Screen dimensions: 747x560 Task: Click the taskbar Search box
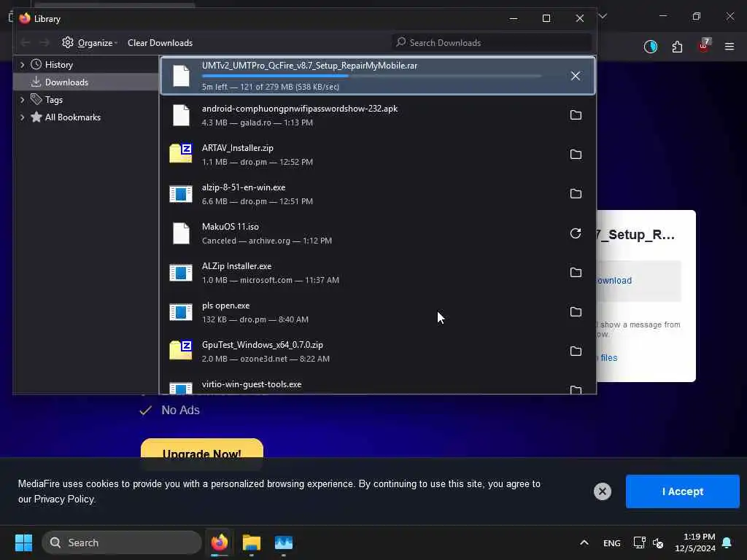coord(122,542)
